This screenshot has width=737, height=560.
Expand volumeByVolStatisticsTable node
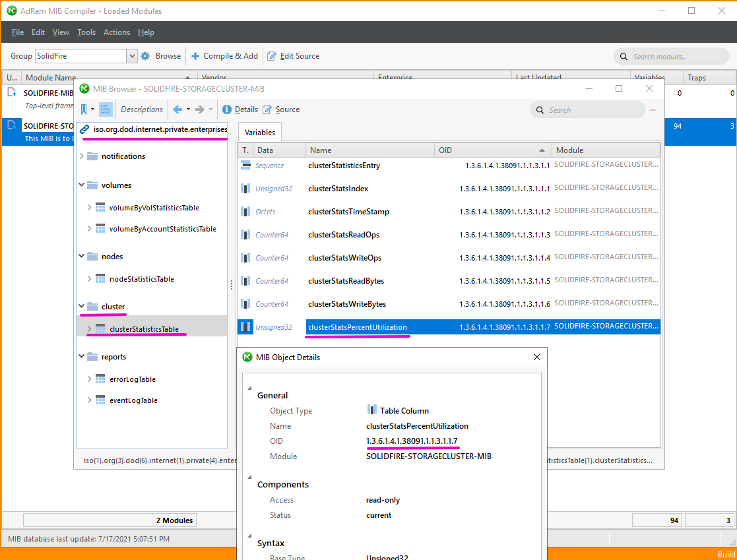[89, 207]
